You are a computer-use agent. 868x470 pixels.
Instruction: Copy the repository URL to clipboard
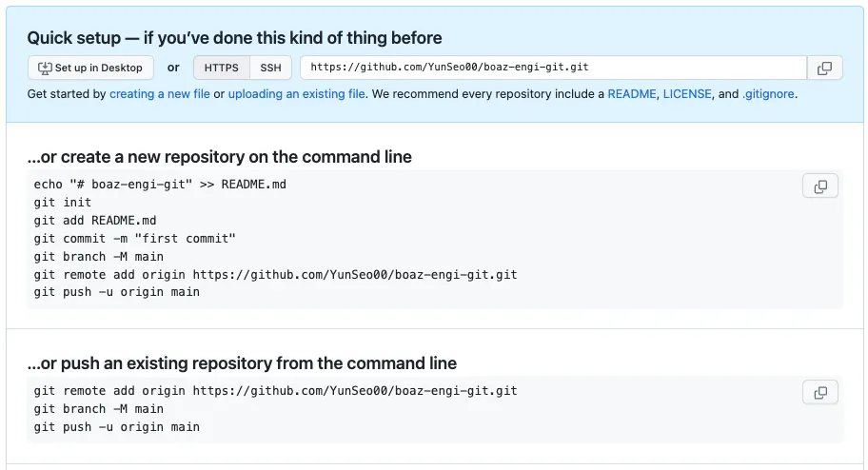(x=824, y=68)
